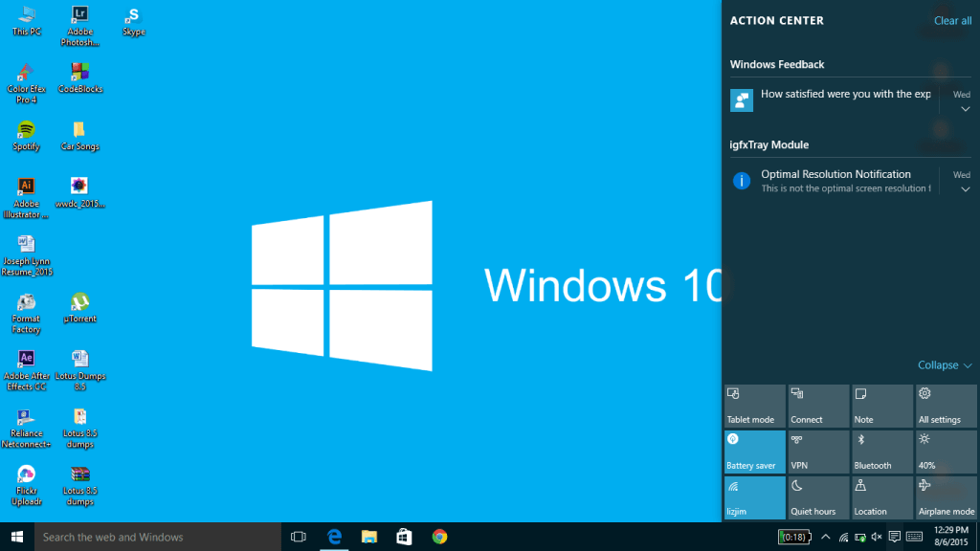Open the wwdc_2015 image file
Image resolution: width=980 pixels, height=551 pixels.
click(80, 192)
